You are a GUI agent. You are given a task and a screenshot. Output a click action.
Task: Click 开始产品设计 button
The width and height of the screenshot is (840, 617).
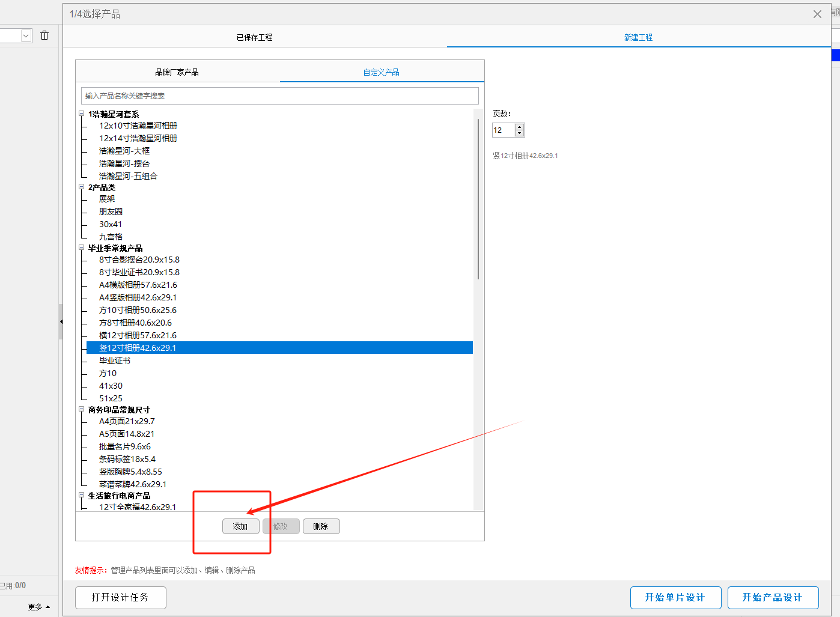pyautogui.click(x=773, y=597)
